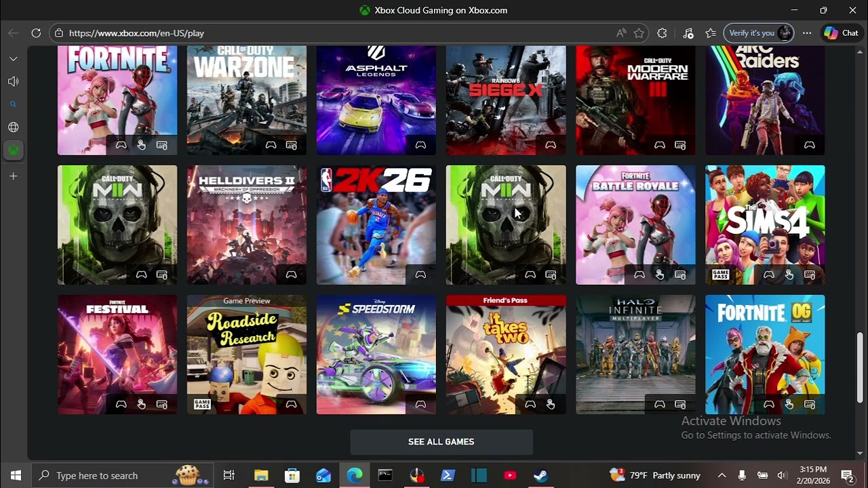The image size is (868, 488).
Task: Switch to the globe icon tab in sidebar
Action: [13, 127]
